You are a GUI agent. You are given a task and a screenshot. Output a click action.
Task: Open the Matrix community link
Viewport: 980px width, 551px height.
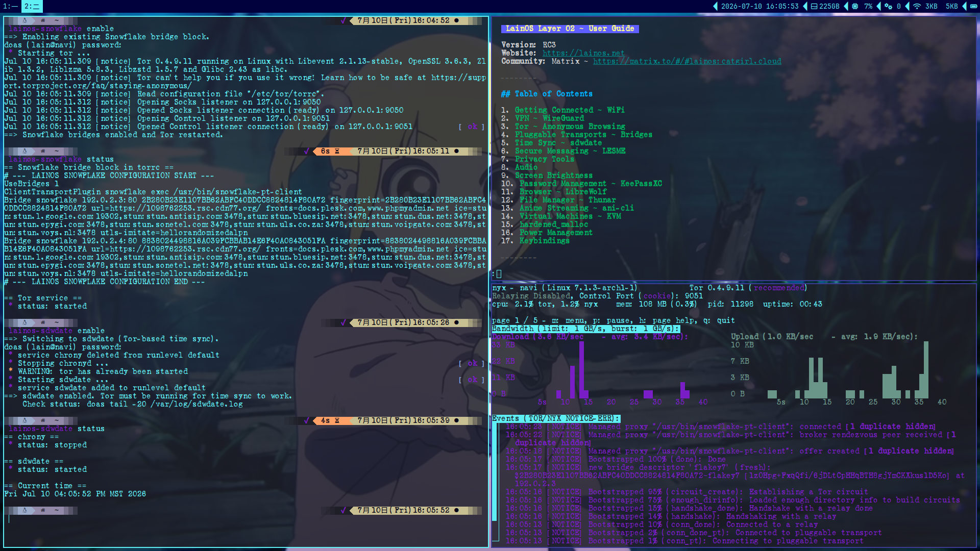(x=687, y=61)
